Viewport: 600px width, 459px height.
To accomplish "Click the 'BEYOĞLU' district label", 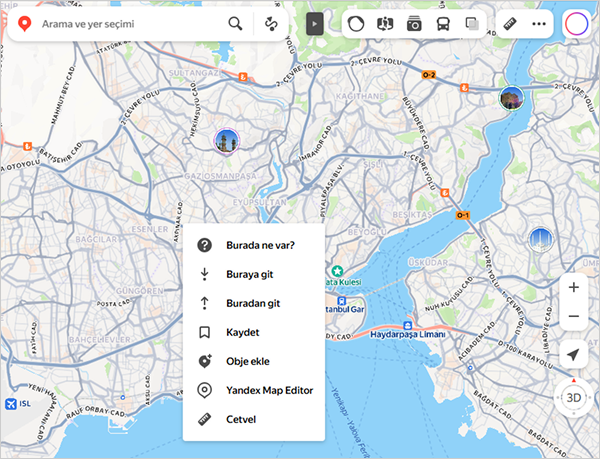I will click(367, 232).
